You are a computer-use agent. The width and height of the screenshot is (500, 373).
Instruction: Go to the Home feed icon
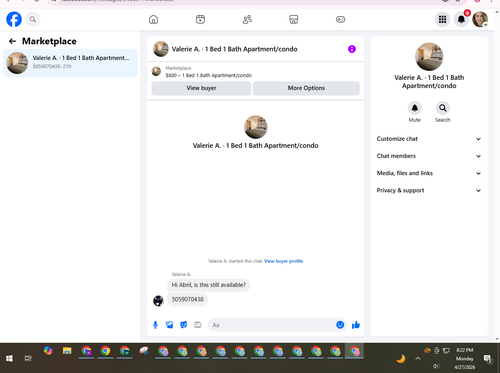pos(153,19)
